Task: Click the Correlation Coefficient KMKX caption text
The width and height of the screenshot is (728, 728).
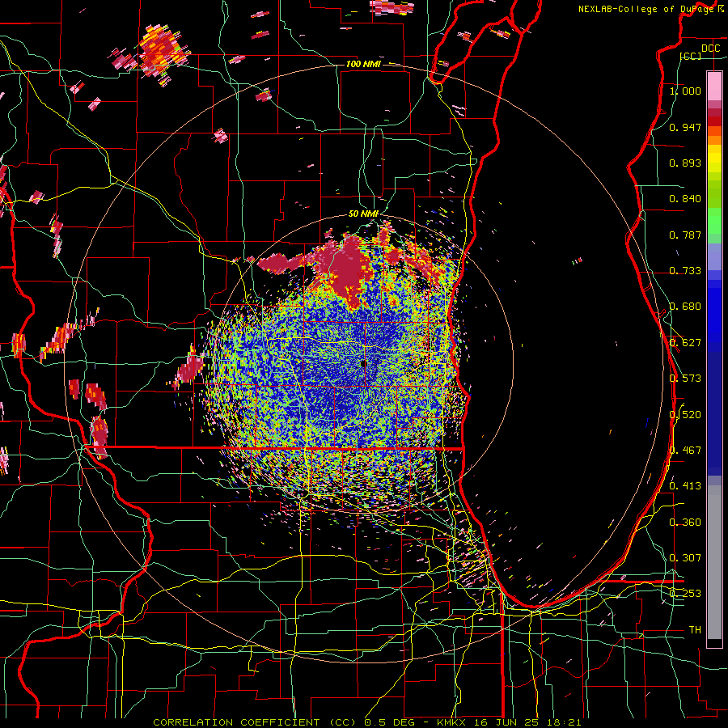Action: 366,722
